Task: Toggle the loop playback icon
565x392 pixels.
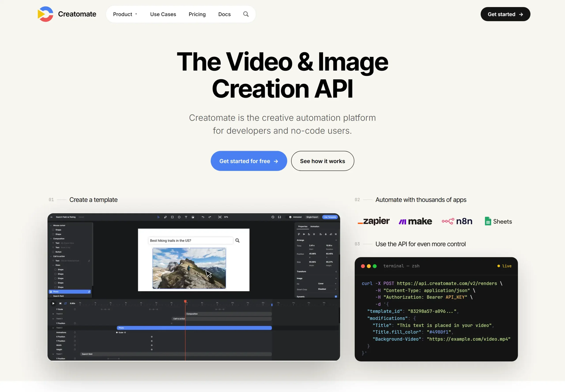Action: click(65, 303)
